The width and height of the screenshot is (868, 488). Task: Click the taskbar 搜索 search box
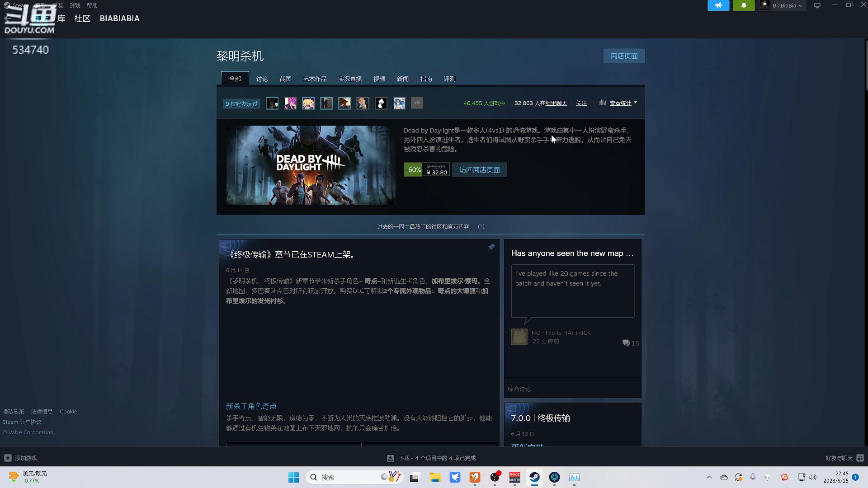coord(354,477)
